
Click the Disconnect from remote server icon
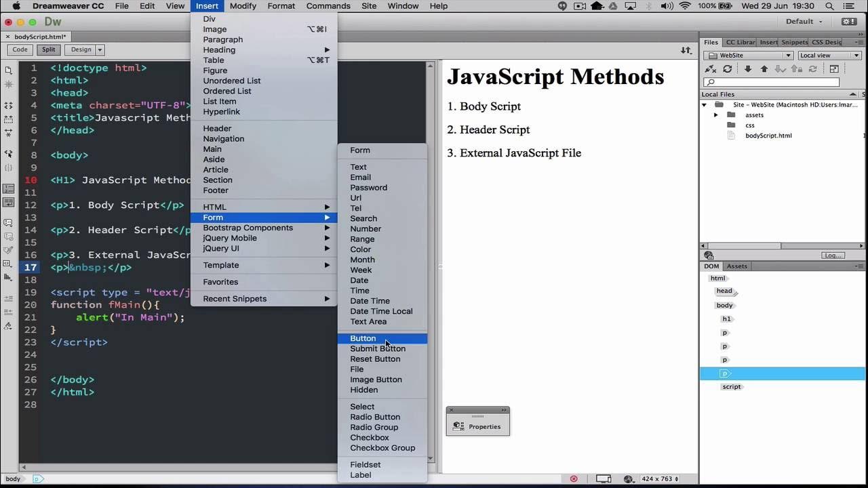(710, 69)
